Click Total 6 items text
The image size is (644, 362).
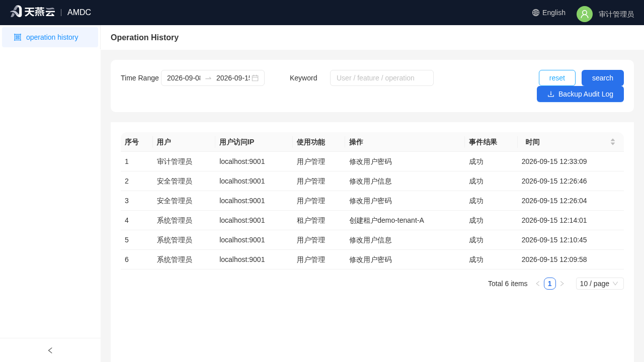coord(508,284)
